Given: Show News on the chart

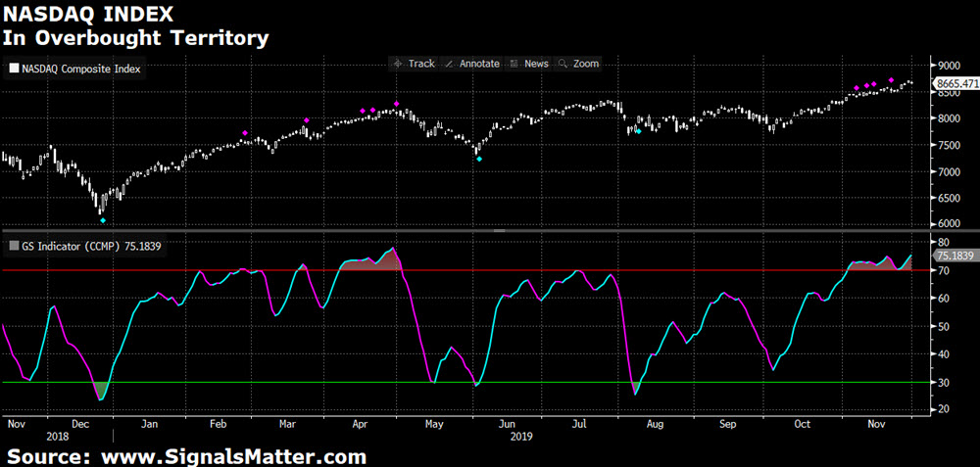Looking at the screenshot, I should tap(529, 64).
